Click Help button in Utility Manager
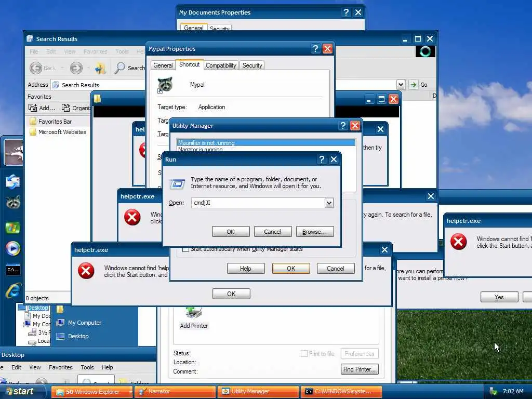 pos(246,269)
